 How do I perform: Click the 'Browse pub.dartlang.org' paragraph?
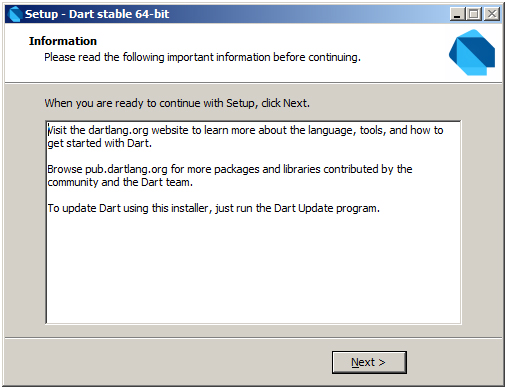[230, 176]
